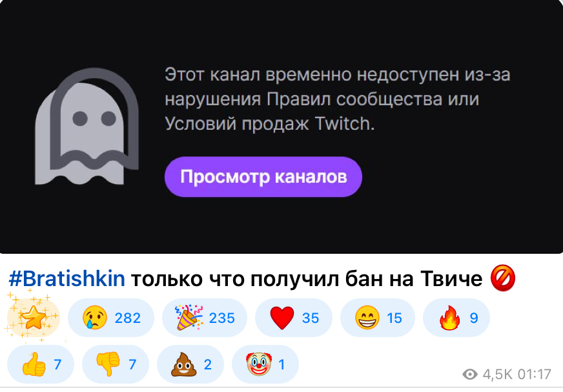Click the 4,5K view count
The image size is (563, 392).
click(x=497, y=375)
